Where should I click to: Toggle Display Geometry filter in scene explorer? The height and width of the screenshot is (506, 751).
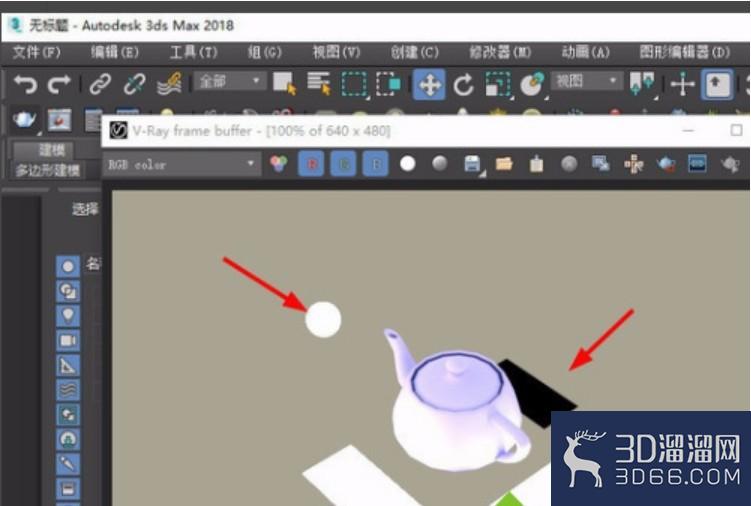click(68, 266)
